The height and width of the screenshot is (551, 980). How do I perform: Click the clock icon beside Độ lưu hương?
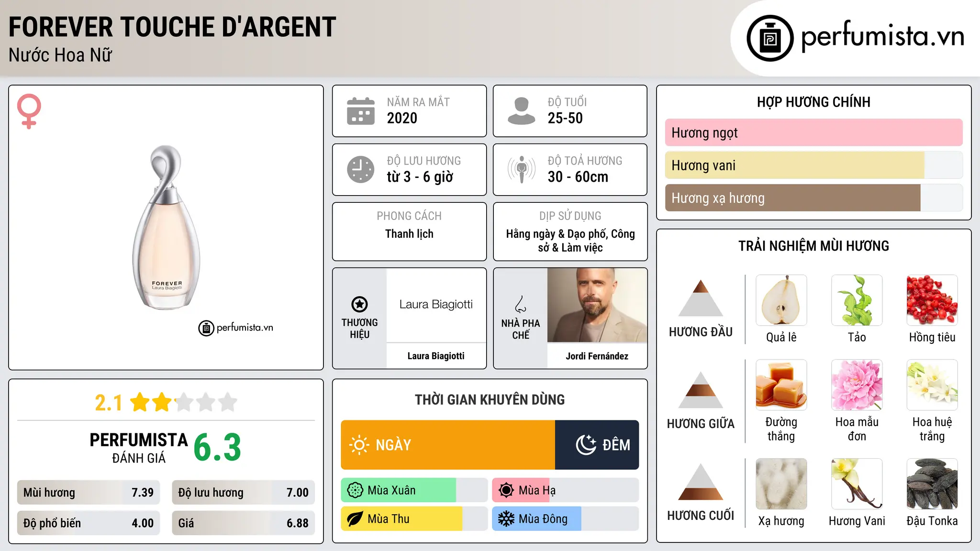pyautogui.click(x=361, y=169)
